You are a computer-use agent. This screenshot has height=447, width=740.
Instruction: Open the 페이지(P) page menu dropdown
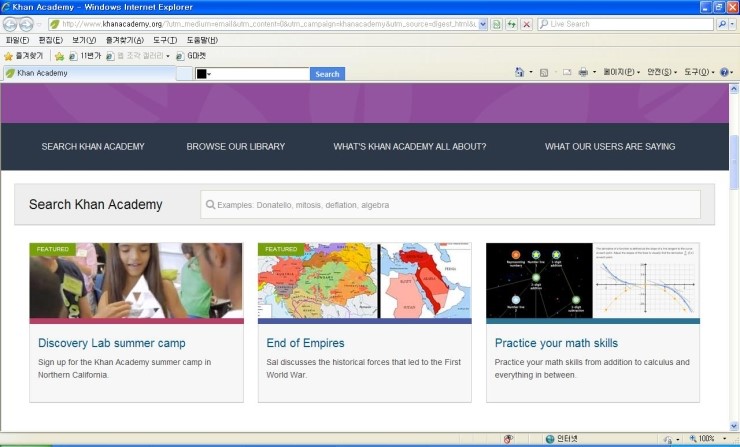[620, 73]
